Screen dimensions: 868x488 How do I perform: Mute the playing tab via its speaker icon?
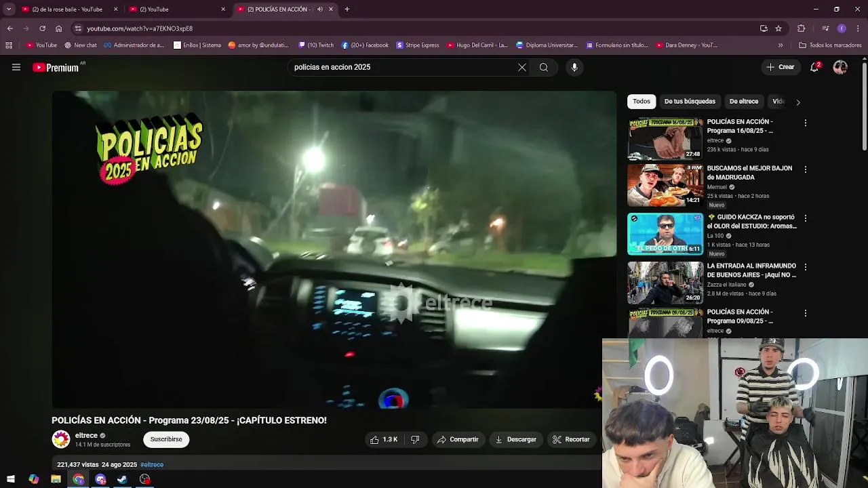pos(320,9)
